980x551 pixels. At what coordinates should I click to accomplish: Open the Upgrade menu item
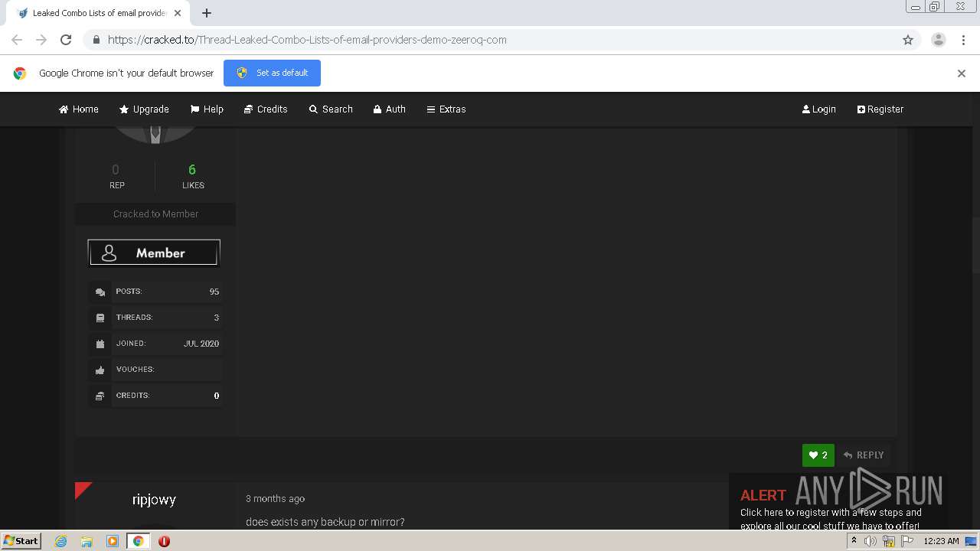click(144, 109)
